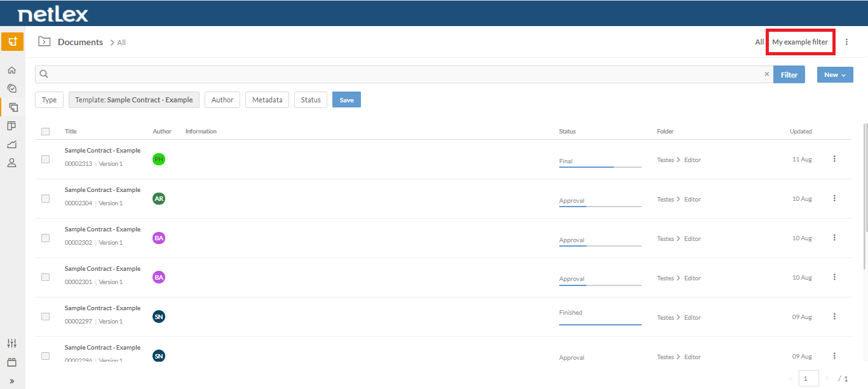Image resolution: width=868 pixels, height=389 pixels.
Task: Open the New dropdown button
Action: (x=835, y=74)
